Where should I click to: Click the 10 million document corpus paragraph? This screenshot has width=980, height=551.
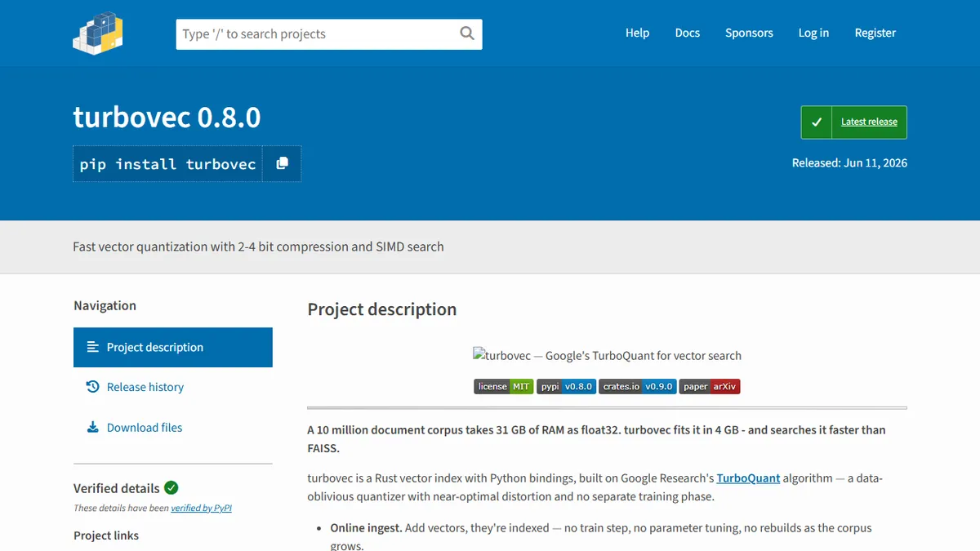point(596,438)
